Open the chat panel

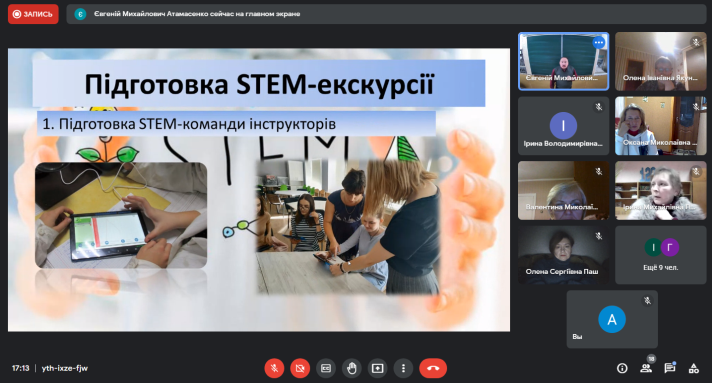click(x=670, y=368)
